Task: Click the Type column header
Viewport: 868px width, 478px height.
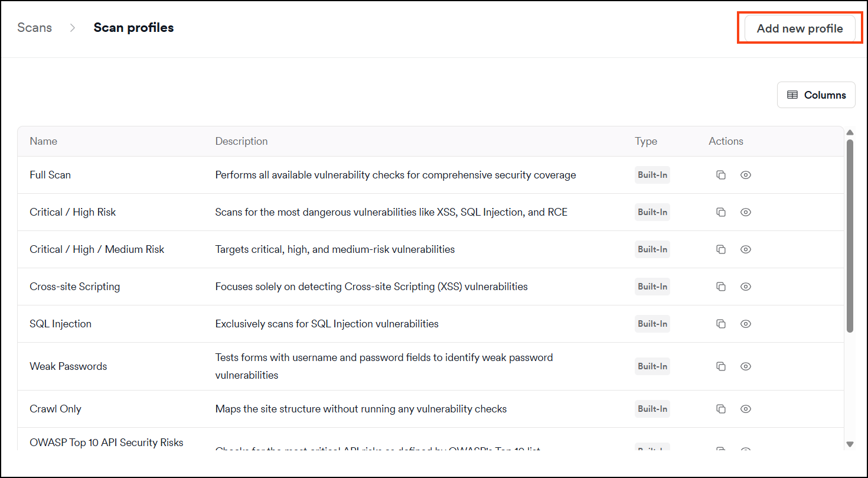Action: [x=646, y=141]
